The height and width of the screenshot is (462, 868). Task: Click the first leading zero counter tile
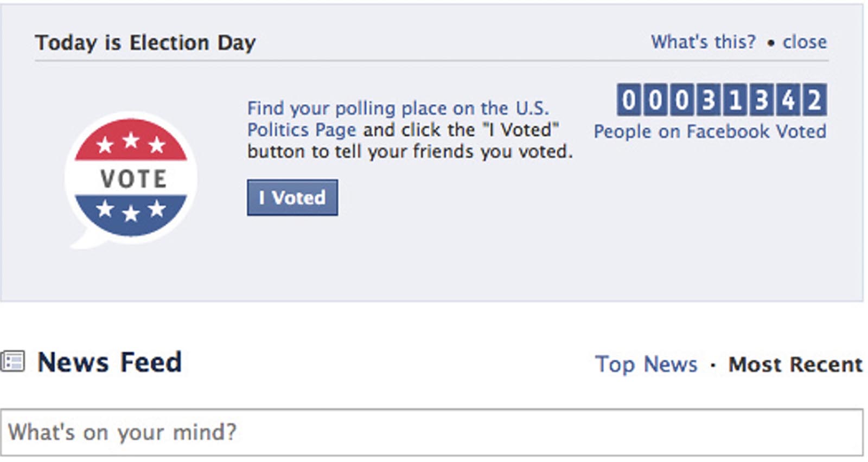pos(629,100)
